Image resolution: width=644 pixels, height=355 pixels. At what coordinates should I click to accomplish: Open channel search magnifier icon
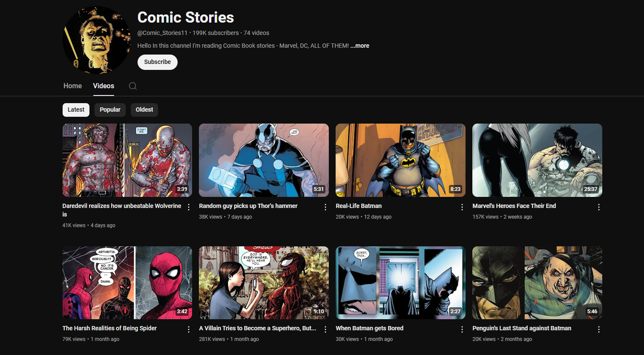click(x=133, y=86)
